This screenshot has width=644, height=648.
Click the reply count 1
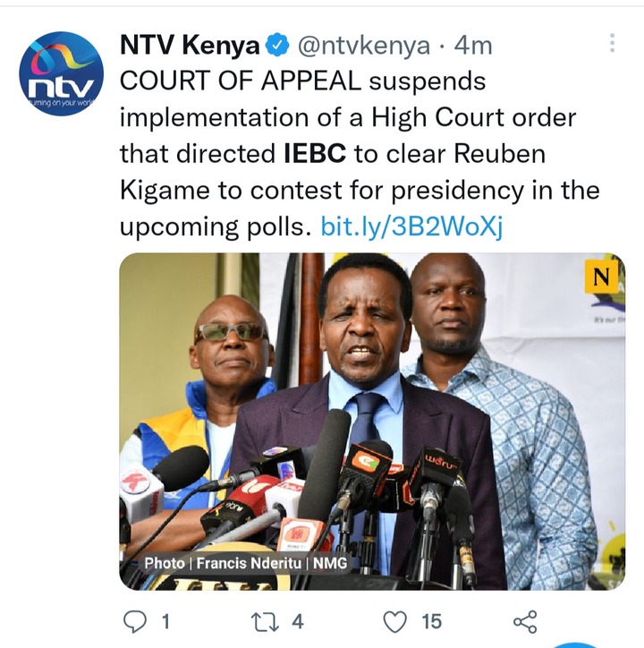click(x=165, y=621)
